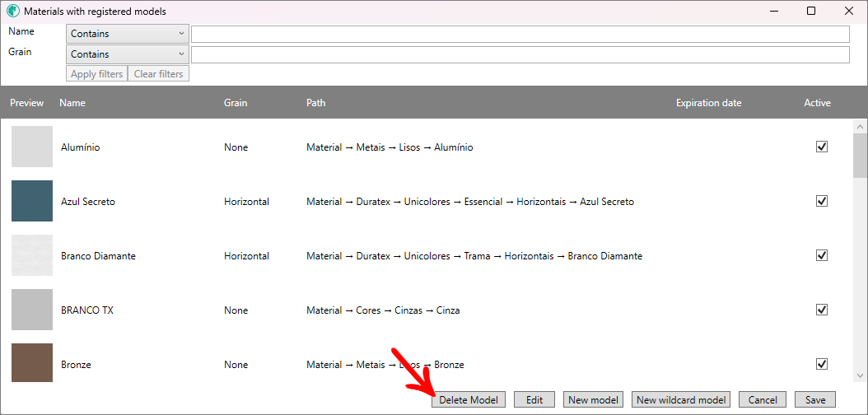The image size is (868, 415).
Task: Open the Grain filter Contains dropdown
Action: [128, 54]
